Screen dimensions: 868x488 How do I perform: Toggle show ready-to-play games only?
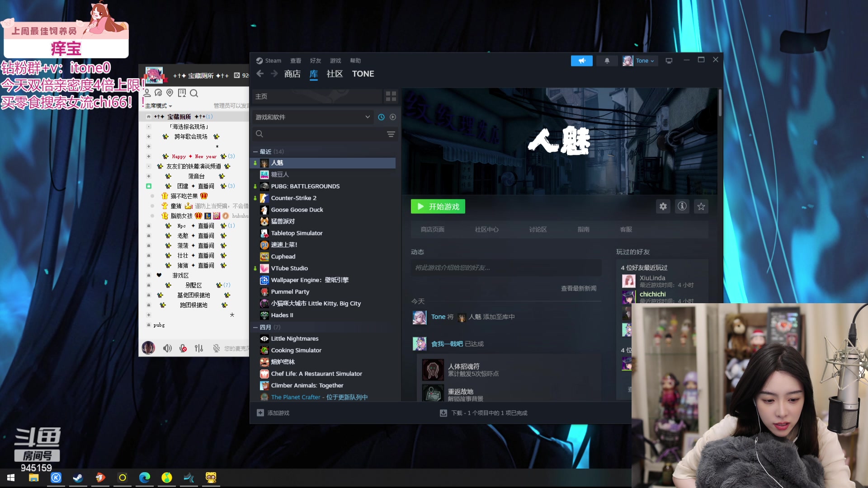pyautogui.click(x=393, y=117)
